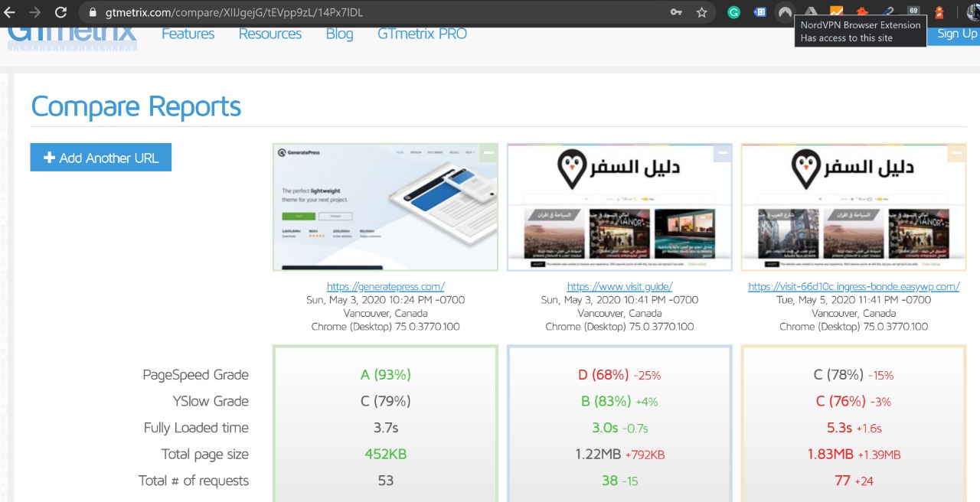Go back using browser back arrow

click(10, 12)
